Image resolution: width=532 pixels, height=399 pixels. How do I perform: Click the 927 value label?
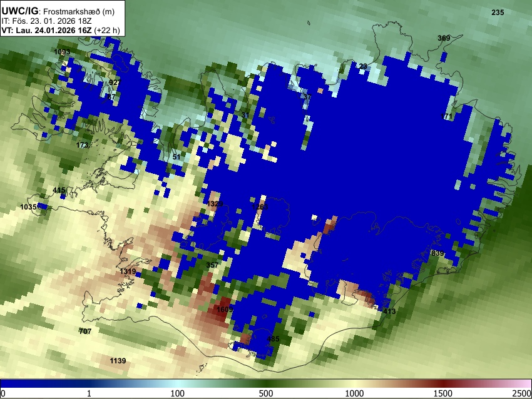coord(115,83)
